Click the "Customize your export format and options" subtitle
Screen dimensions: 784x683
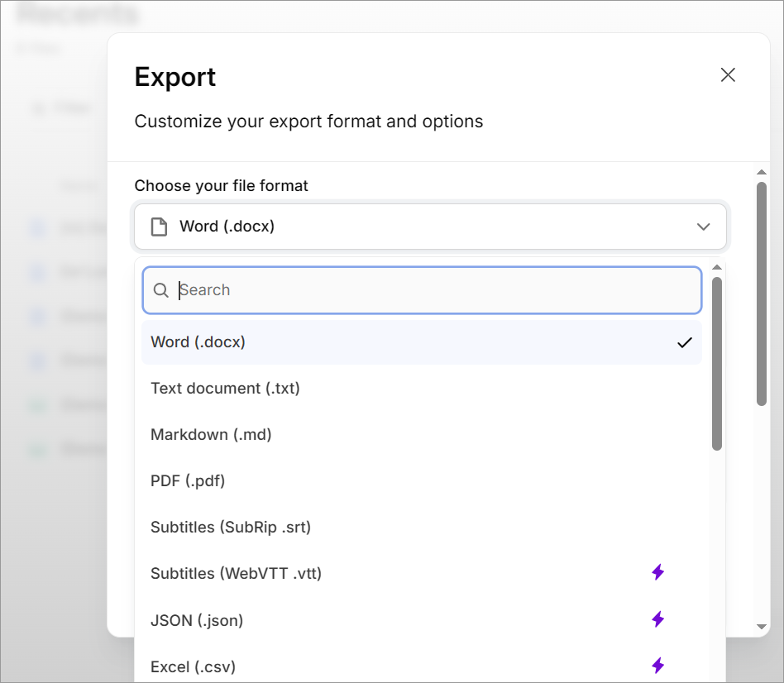pyautogui.click(x=308, y=122)
